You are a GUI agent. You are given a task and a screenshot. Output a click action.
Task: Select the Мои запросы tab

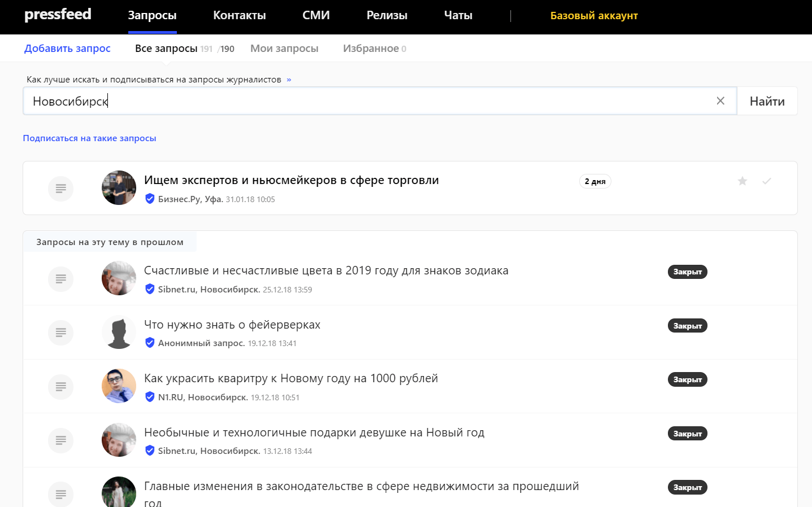click(x=284, y=49)
